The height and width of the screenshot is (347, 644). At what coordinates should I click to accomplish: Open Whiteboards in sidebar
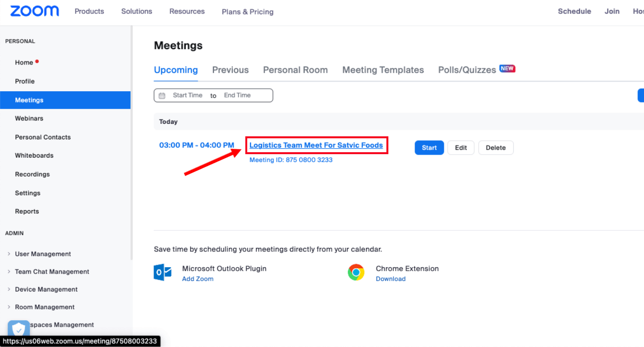coord(34,156)
